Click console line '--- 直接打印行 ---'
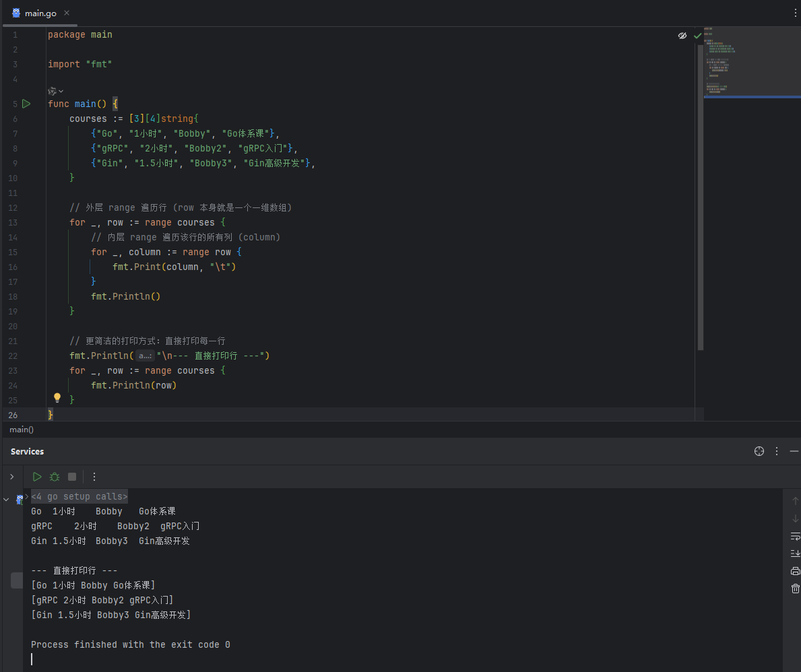This screenshot has width=801, height=672. (x=74, y=570)
